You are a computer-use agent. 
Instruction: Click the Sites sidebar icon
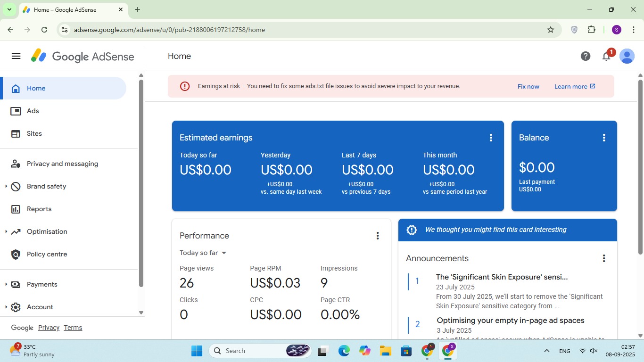point(16,133)
